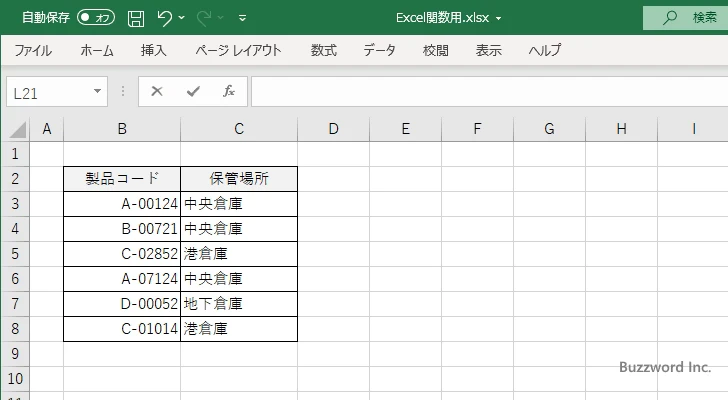Select cell containing A-00124

pos(122,204)
